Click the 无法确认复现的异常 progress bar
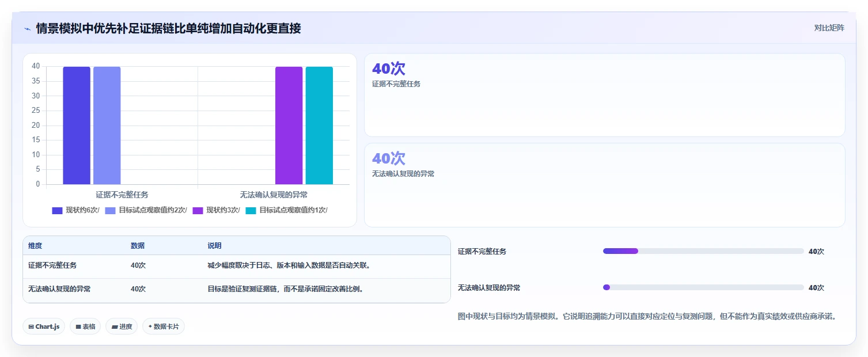The width and height of the screenshot is (868, 357). [x=703, y=287]
